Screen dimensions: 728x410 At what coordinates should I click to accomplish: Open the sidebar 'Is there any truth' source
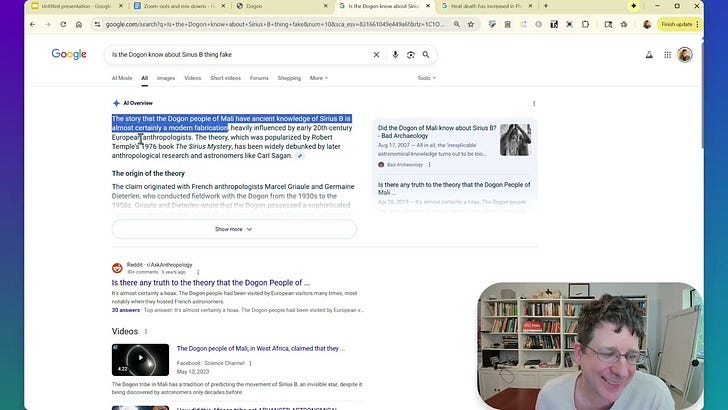click(x=454, y=189)
